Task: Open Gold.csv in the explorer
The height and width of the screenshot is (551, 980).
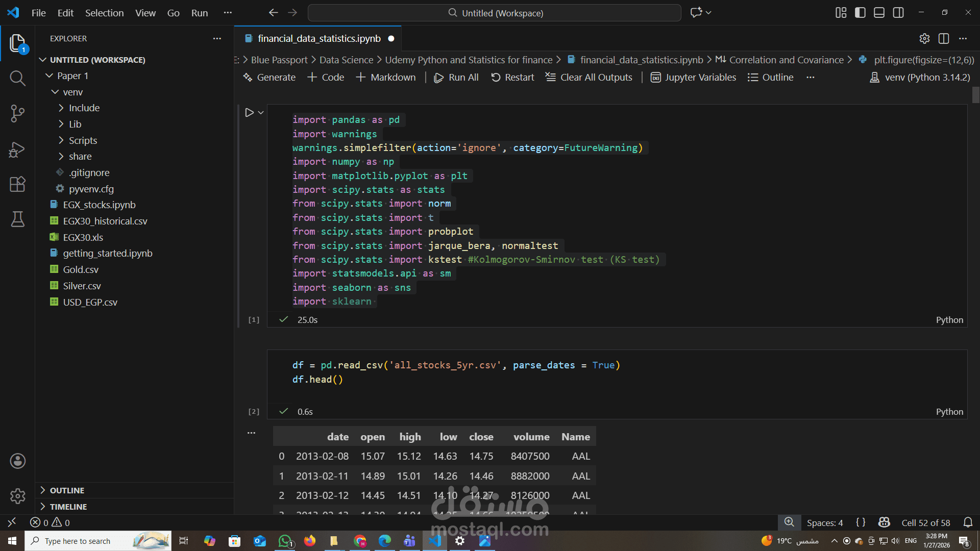Action: click(81, 269)
